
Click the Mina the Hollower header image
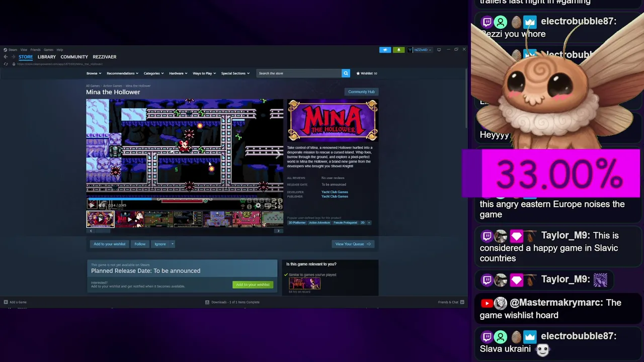pyautogui.click(x=333, y=121)
